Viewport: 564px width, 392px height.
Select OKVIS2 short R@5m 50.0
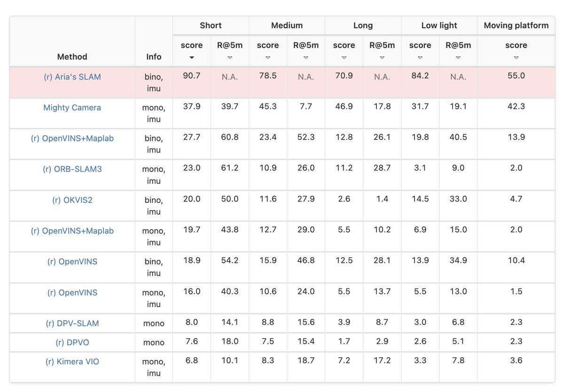pyautogui.click(x=230, y=199)
